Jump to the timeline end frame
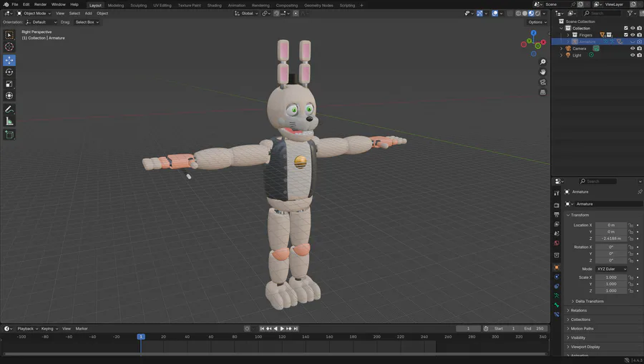644x364 pixels. (x=296, y=329)
